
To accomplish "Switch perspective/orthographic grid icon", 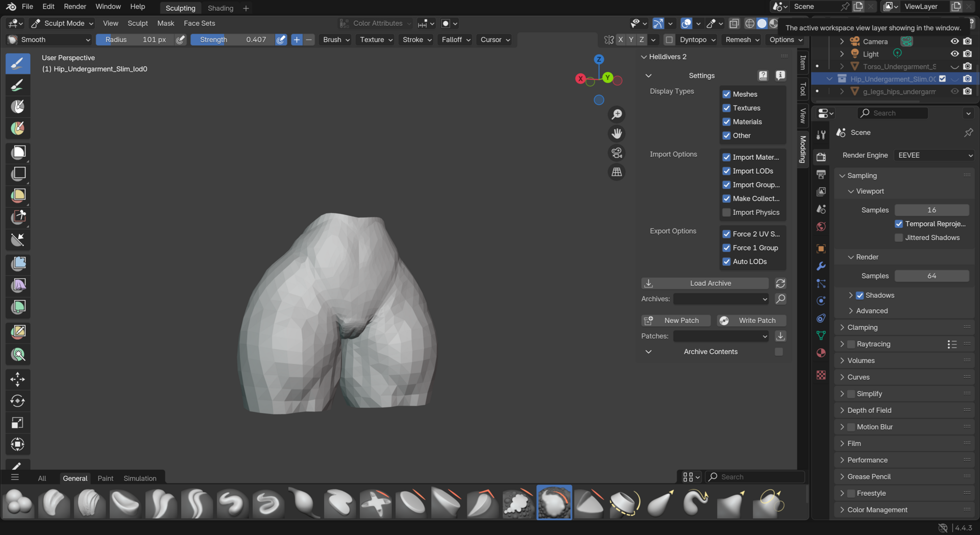I will pyautogui.click(x=617, y=172).
